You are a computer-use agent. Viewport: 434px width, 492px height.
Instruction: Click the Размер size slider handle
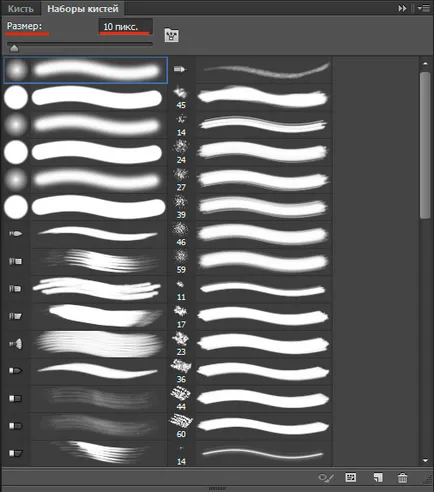(x=14, y=49)
